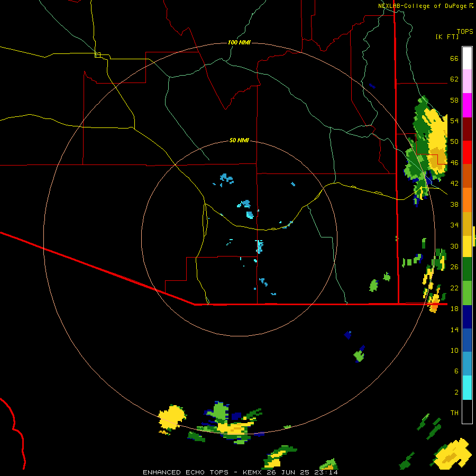This screenshot has height=476, width=476.
Task: Click the light green 22 kft legend swatch
Action: (x=467, y=293)
